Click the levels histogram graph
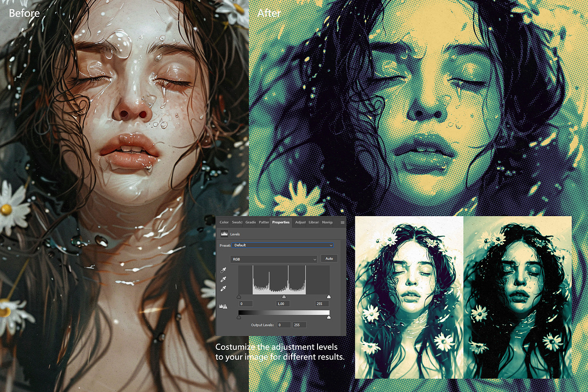This screenshot has width=588, height=392. pos(284,280)
